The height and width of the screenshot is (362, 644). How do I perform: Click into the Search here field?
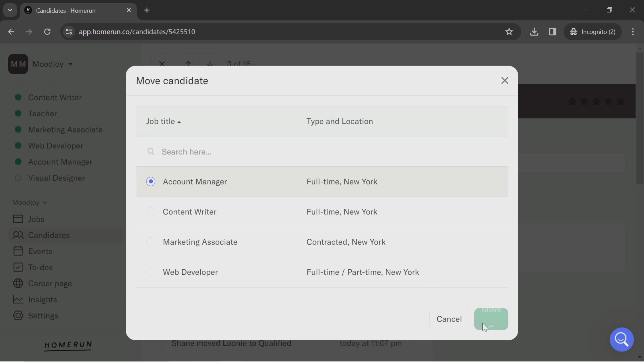tap(322, 152)
